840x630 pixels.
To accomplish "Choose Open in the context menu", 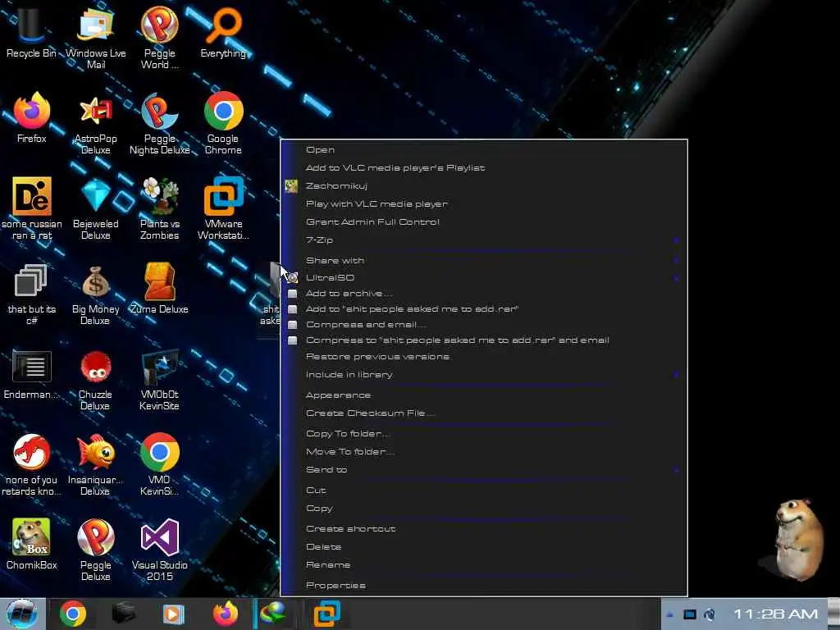I will (x=484, y=150).
